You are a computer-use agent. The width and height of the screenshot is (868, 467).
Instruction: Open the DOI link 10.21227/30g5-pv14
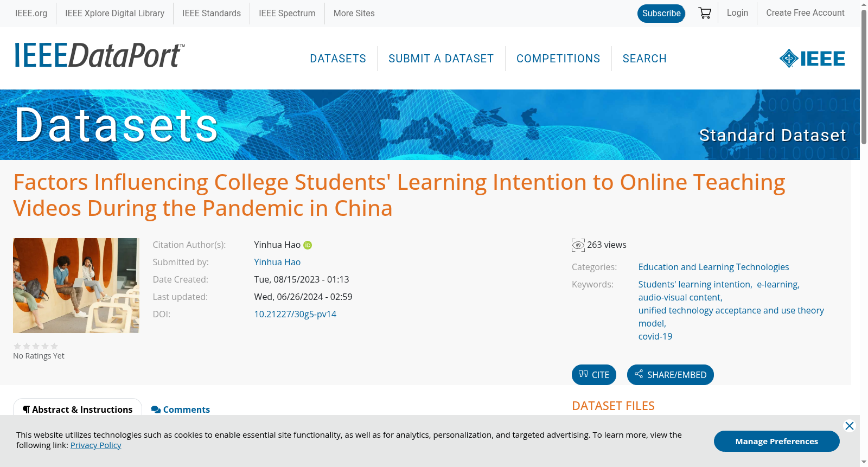coord(295,314)
